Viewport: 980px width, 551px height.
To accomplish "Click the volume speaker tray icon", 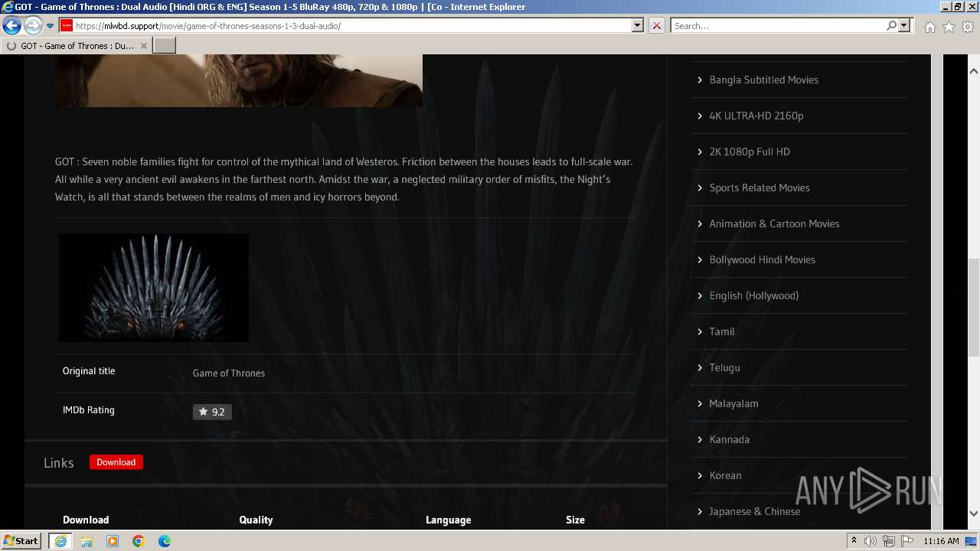I will click(871, 541).
